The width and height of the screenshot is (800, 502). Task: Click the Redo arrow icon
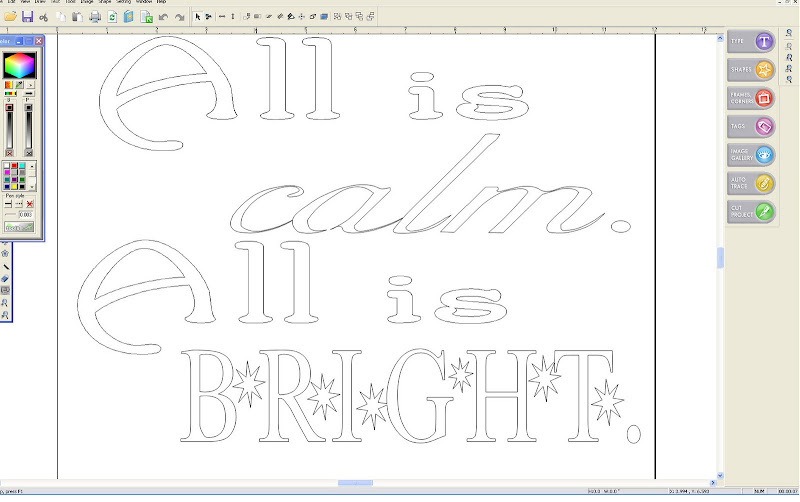[179, 17]
